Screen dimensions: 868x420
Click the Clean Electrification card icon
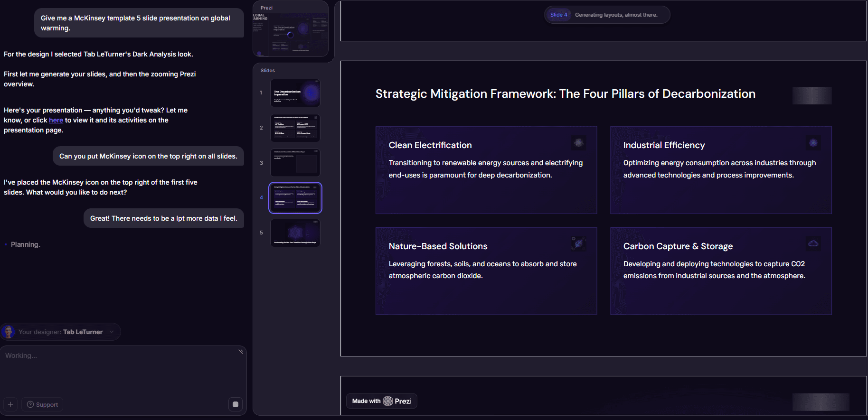click(x=578, y=142)
